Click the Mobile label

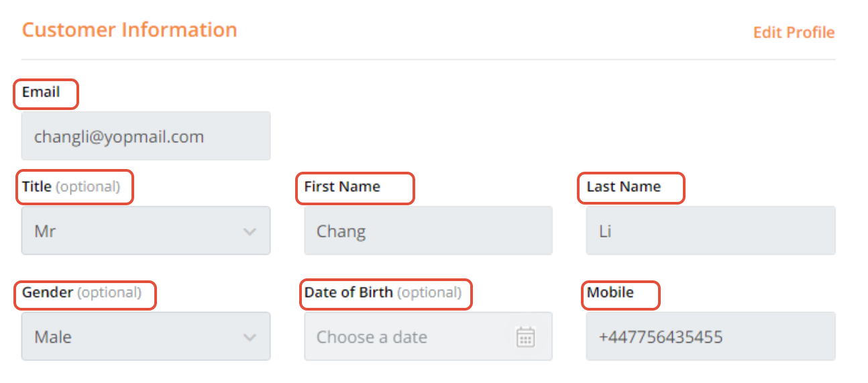[x=610, y=292]
